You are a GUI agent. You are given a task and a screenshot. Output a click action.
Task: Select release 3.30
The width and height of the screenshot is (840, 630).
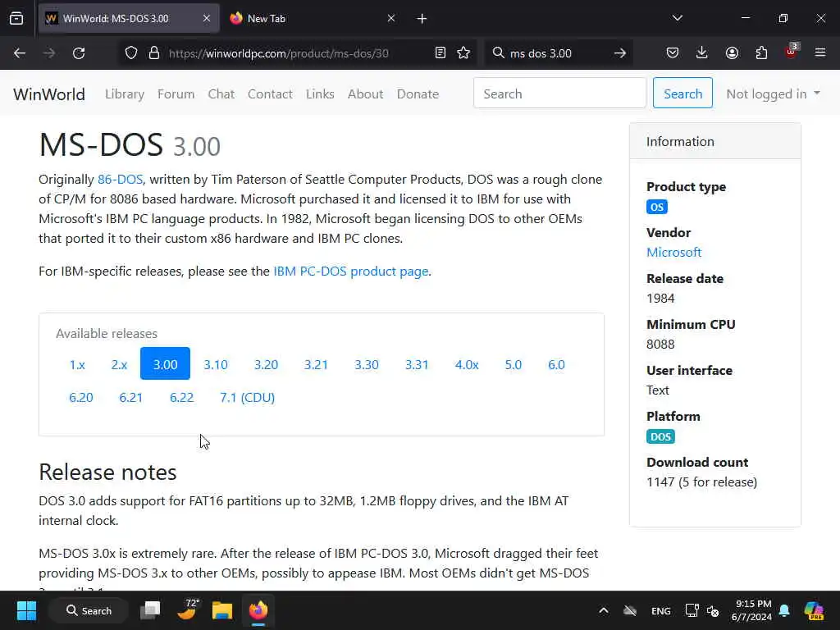point(367,365)
